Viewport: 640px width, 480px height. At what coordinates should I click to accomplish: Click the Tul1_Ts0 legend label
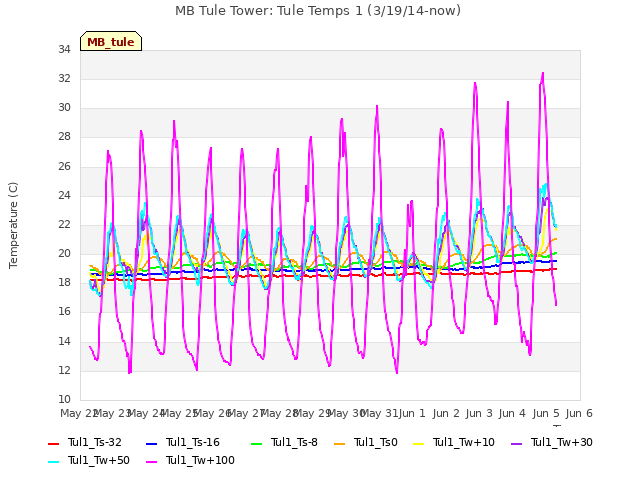pyautogui.click(x=376, y=442)
